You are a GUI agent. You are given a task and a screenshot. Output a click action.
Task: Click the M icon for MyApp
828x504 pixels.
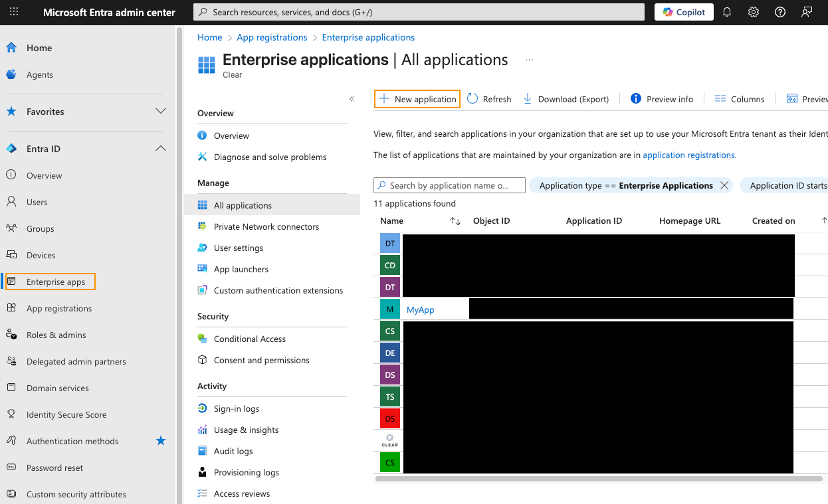coord(390,309)
